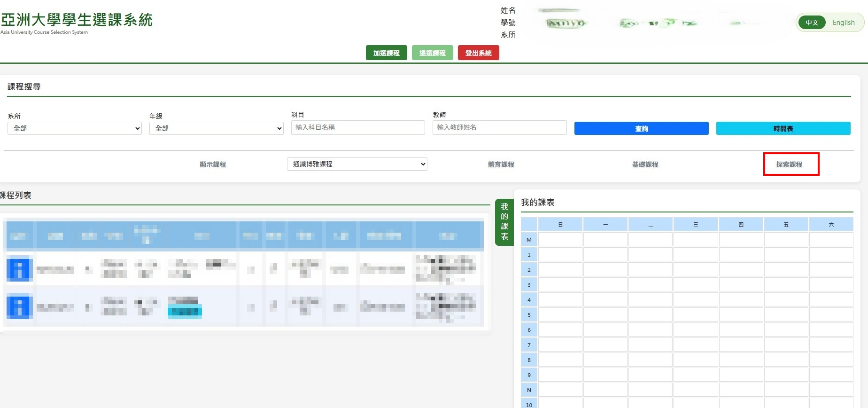Open the 年級 grade dropdown
This screenshot has height=408, width=868.
[x=217, y=128]
